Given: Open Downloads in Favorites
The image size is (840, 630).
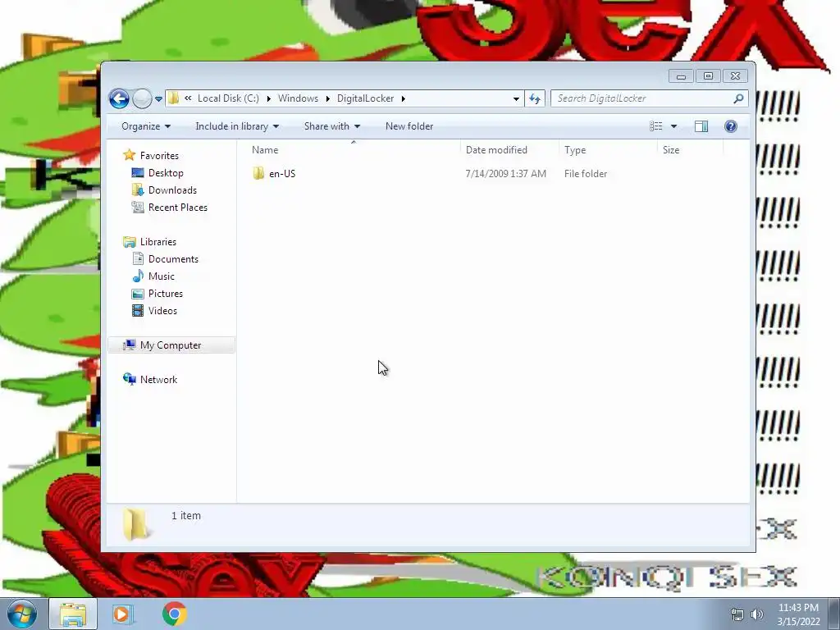Looking at the screenshot, I should (172, 190).
